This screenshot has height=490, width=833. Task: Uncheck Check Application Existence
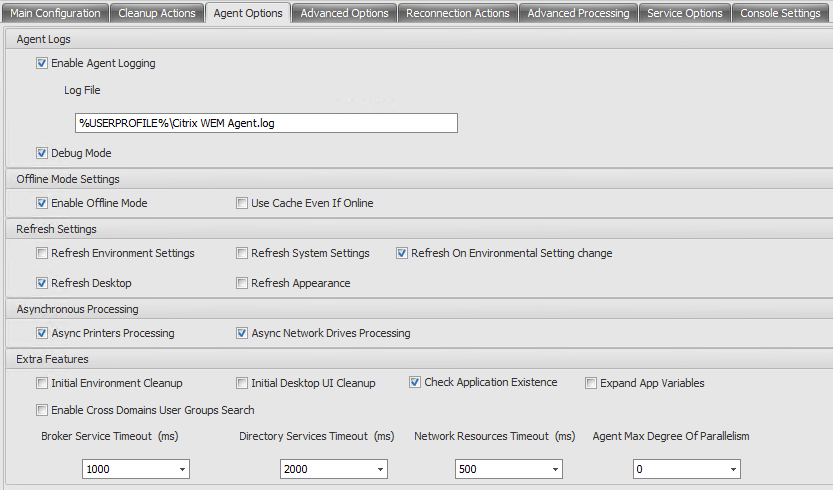pyautogui.click(x=415, y=382)
